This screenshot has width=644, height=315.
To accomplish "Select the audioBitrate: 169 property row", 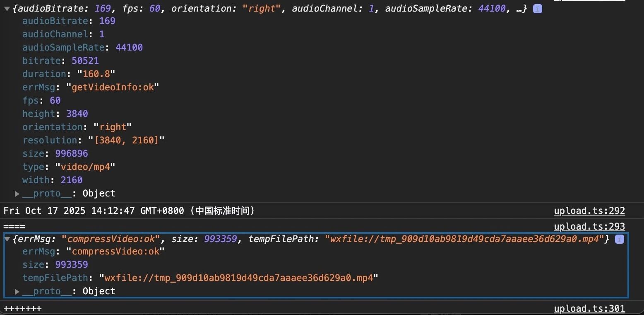I will [69, 21].
